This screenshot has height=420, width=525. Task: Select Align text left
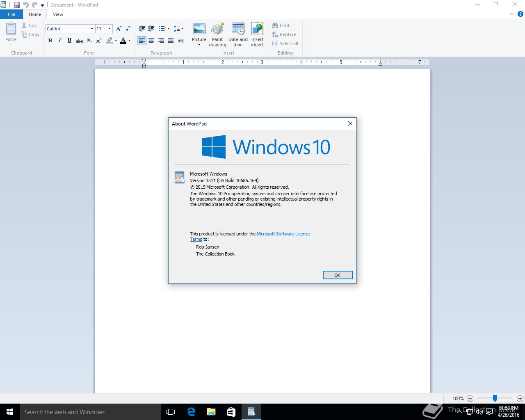click(142, 41)
